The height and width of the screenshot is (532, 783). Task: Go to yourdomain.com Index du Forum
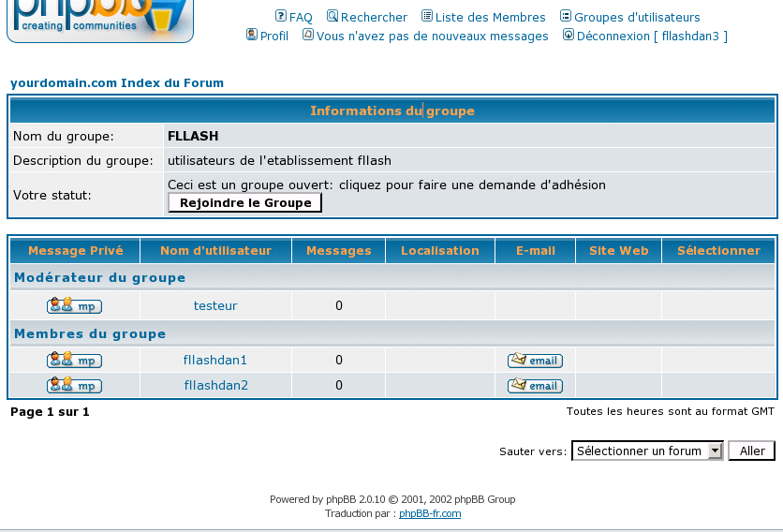point(117,82)
